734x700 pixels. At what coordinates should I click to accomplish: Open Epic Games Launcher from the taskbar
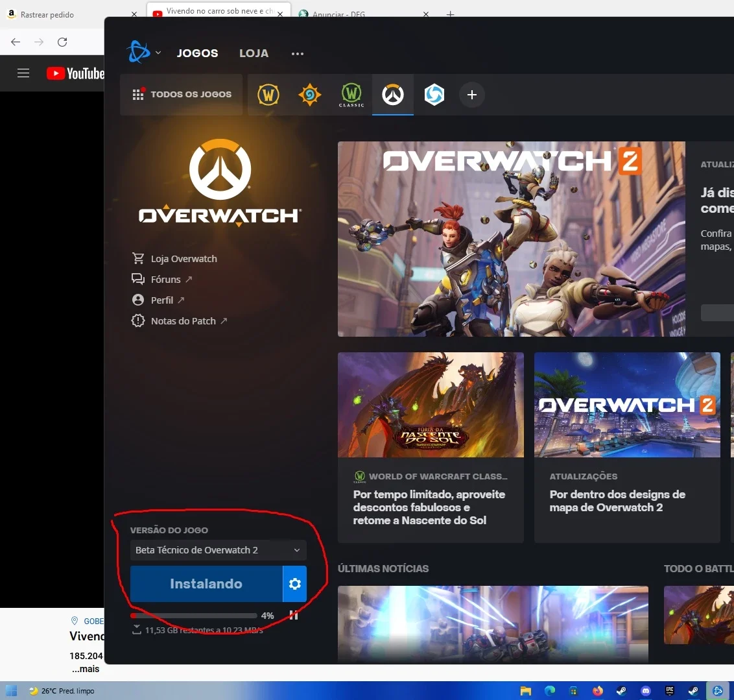coord(670,691)
